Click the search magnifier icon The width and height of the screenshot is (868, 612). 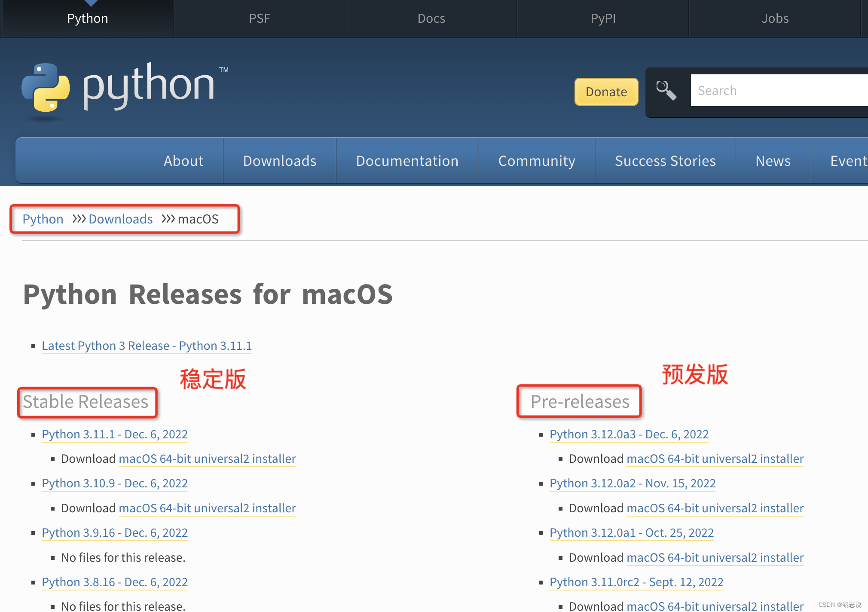tap(665, 90)
